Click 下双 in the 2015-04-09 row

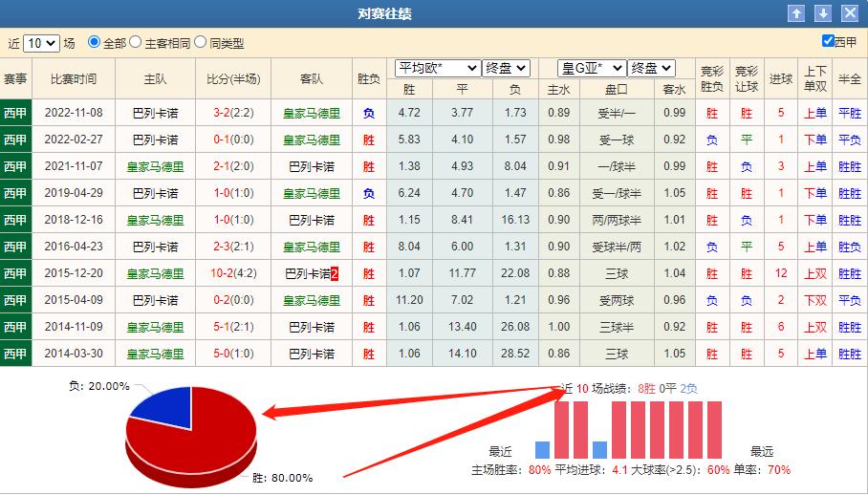point(814,300)
